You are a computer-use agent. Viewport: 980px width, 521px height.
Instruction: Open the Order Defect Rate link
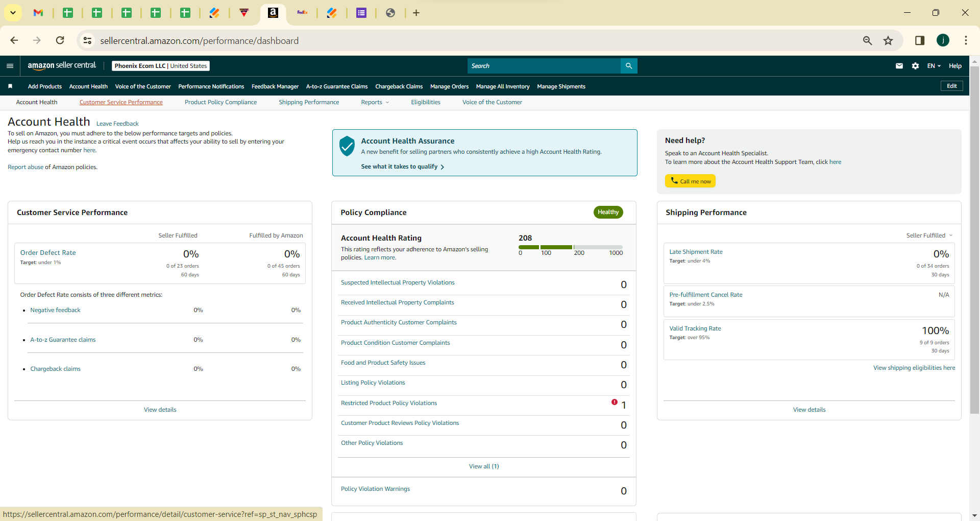[48, 252]
